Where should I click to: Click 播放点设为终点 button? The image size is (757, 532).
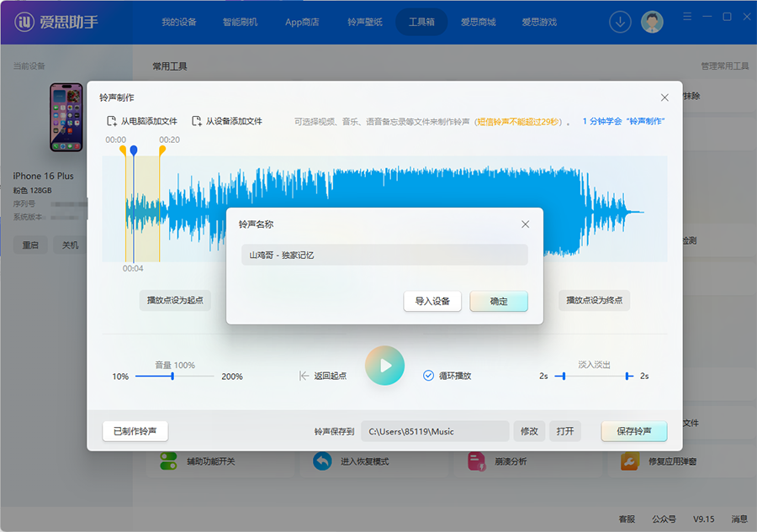pos(594,300)
